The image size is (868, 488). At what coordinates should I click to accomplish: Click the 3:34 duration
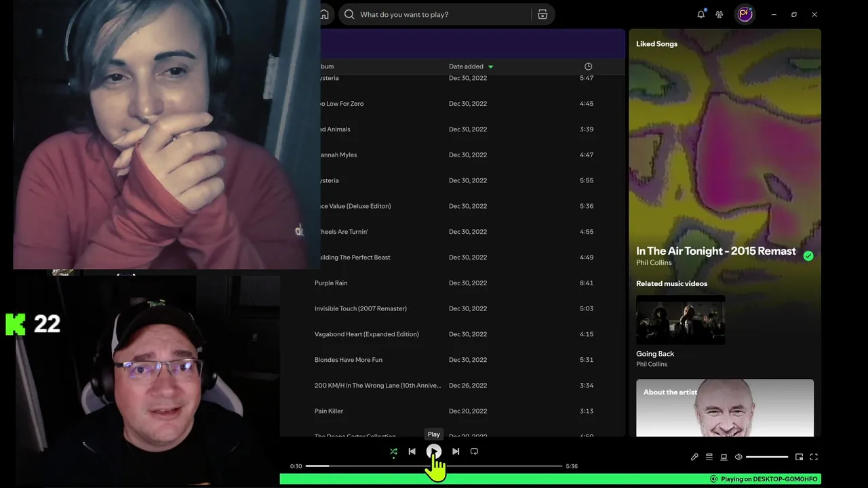point(587,386)
